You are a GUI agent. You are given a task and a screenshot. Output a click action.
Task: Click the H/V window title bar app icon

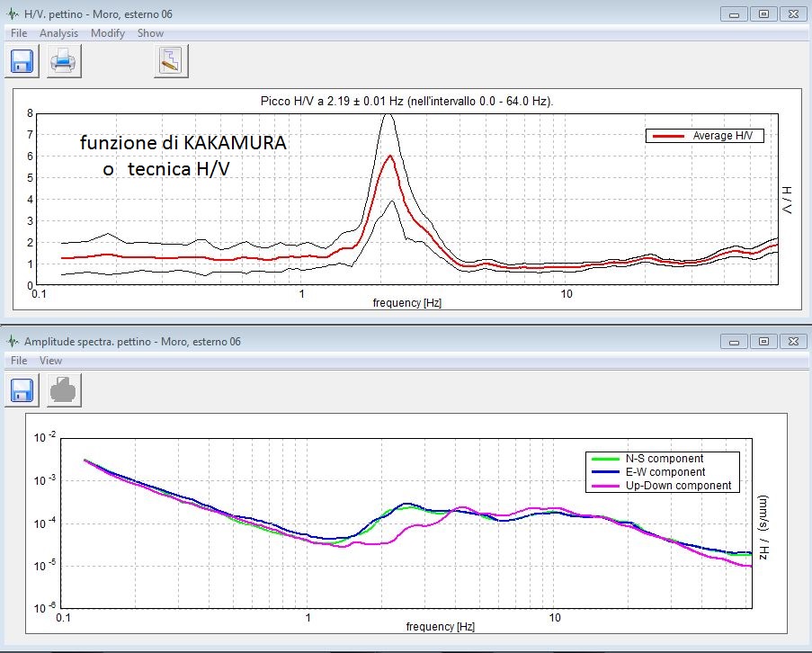click(13, 13)
